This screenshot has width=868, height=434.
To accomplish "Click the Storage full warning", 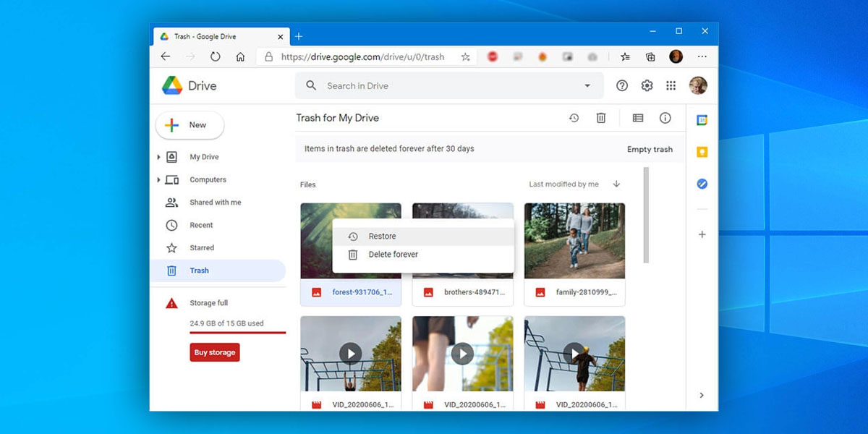I will pyautogui.click(x=208, y=303).
